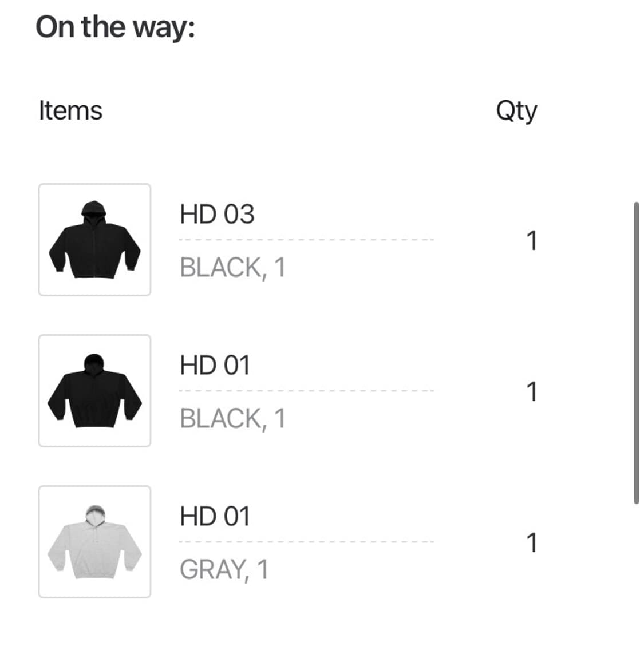
Task: Select the BLACK, 1 variant under HD 01
Action: pyautogui.click(x=232, y=419)
